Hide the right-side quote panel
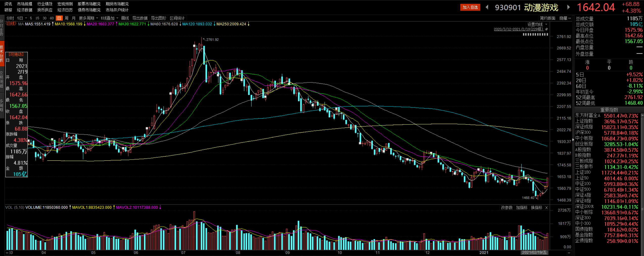 click(x=565, y=18)
